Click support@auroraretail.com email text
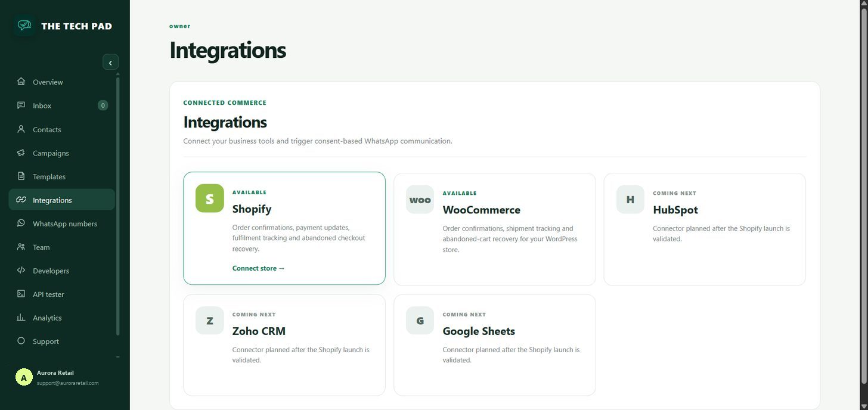Viewport: 868px width, 410px height. (x=68, y=383)
